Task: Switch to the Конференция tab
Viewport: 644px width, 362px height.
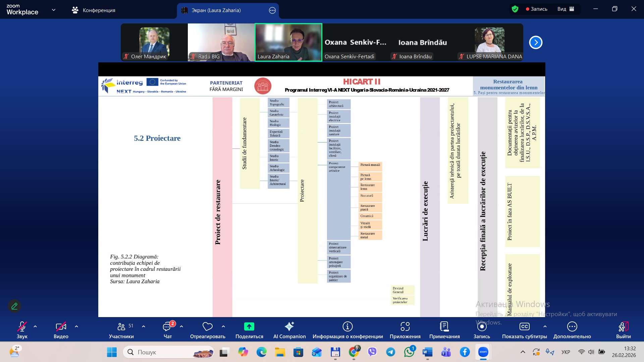Action: click(x=94, y=10)
